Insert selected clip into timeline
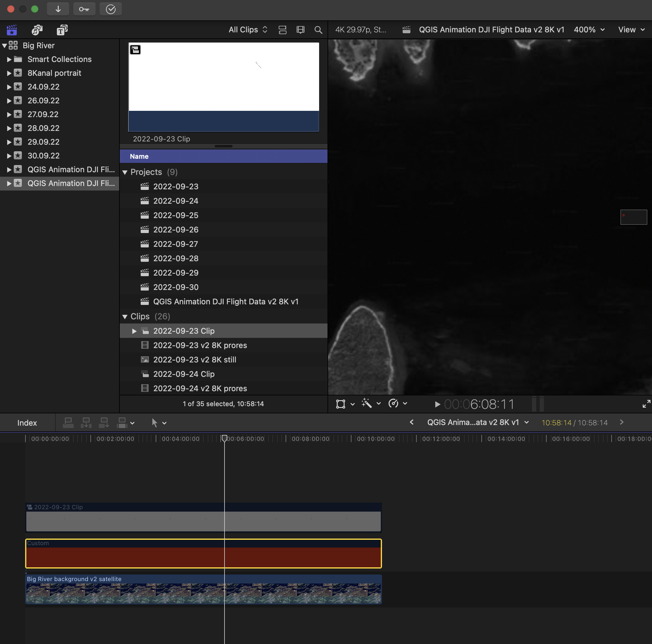 86,422
